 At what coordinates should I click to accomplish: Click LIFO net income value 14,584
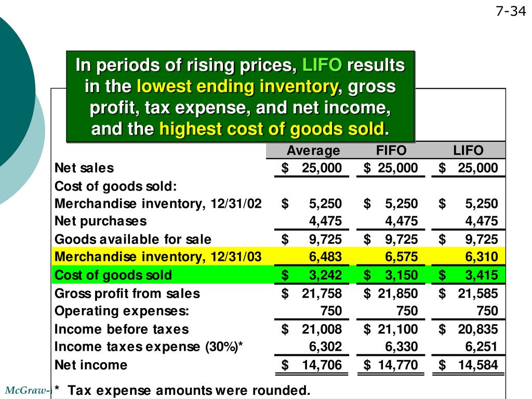click(478, 365)
